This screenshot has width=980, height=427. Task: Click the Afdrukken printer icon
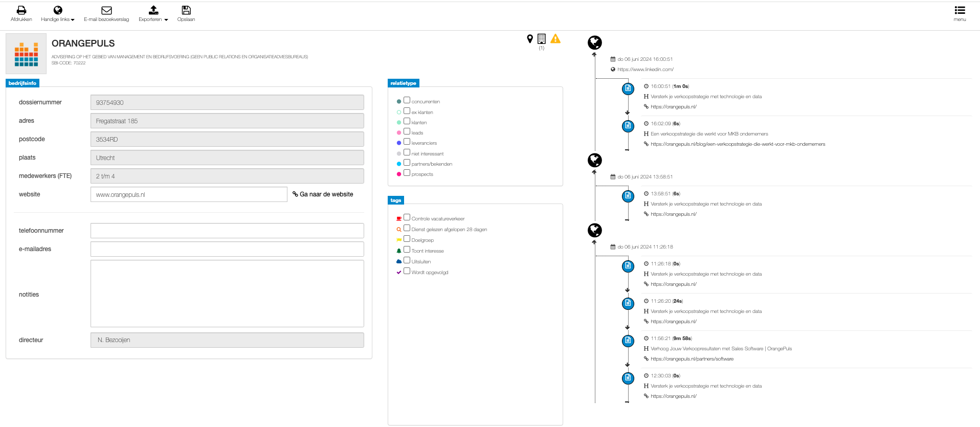tap(21, 10)
